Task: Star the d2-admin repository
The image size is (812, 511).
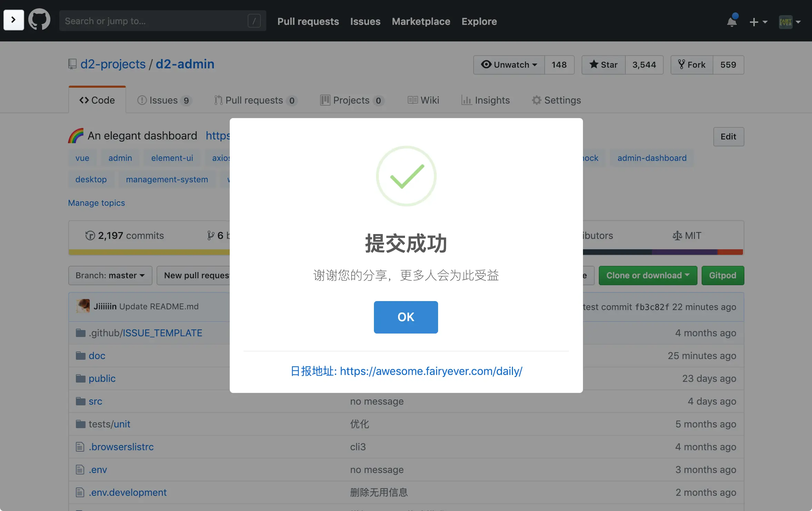Action: coord(604,65)
